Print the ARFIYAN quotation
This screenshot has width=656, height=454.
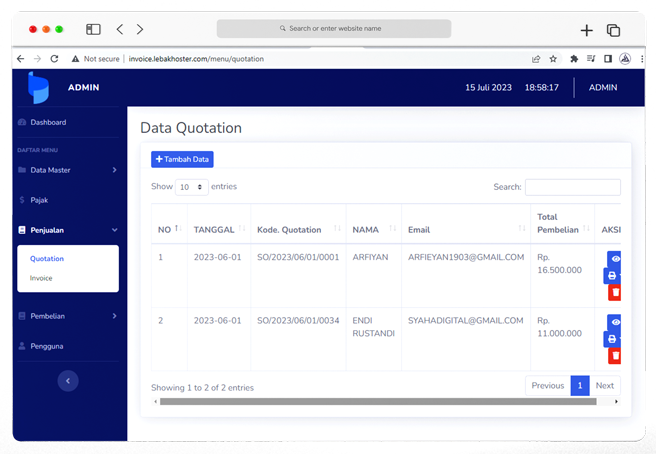[612, 276]
